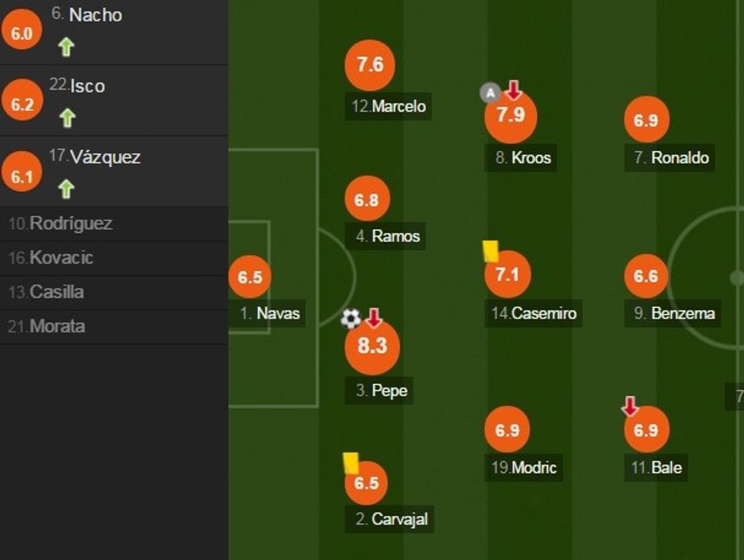This screenshot has height=560, width=744.
Task: Open Ronaldo's 6.9 rating bubble
Action: 646,120
